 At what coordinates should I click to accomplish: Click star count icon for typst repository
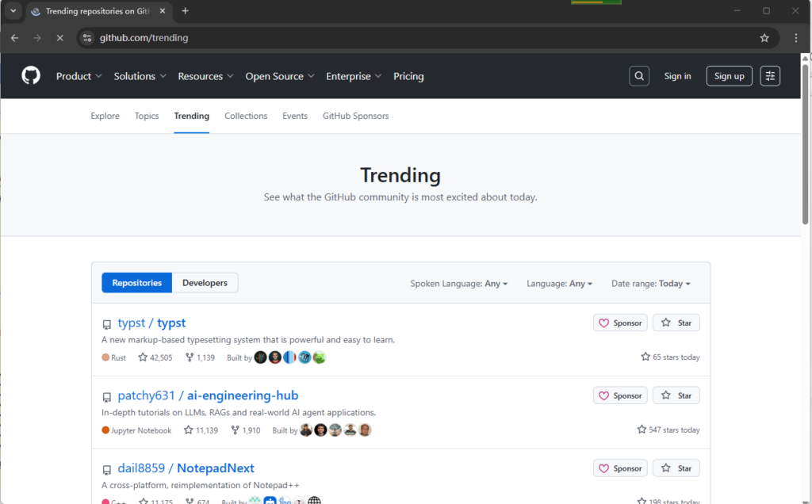pos(144,357)
